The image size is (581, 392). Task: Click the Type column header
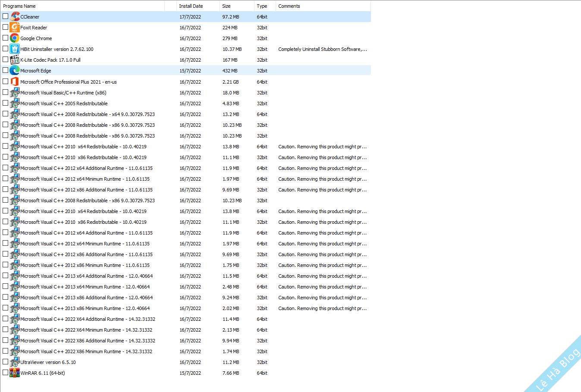coord(262,6)
